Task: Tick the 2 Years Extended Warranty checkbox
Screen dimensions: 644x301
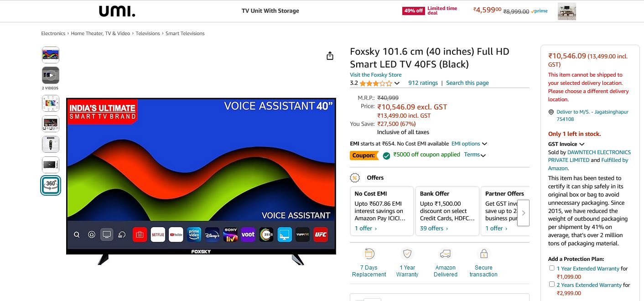Action: pos(552,285)
